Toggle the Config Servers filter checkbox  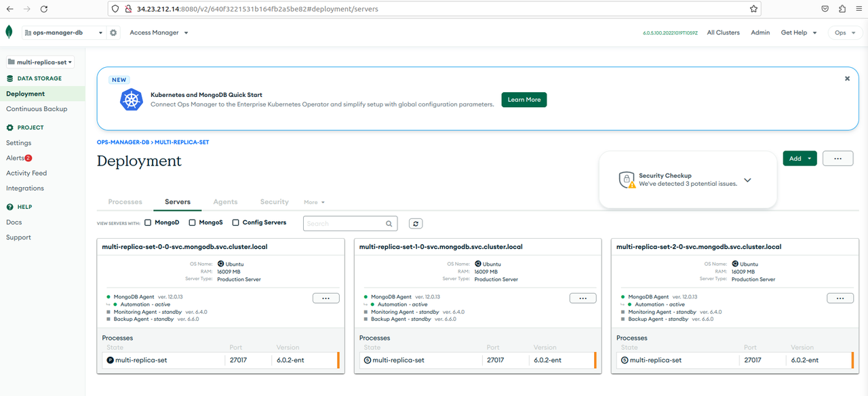(x=236, y=222)
